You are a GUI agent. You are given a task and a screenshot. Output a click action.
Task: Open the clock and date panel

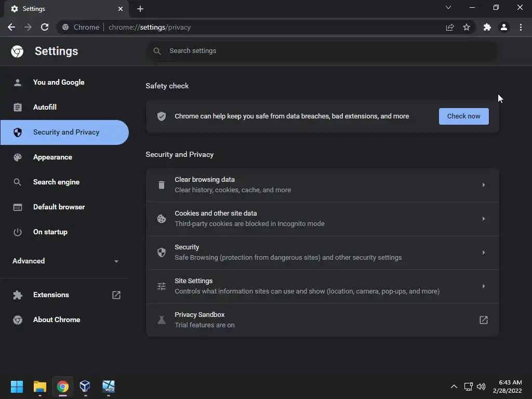click(x=507, y=387)
